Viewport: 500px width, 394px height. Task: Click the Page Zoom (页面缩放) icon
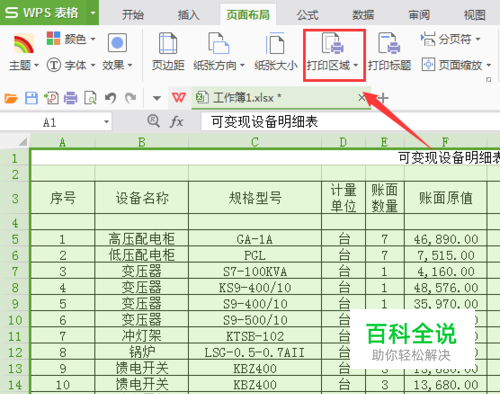(428, 64)
